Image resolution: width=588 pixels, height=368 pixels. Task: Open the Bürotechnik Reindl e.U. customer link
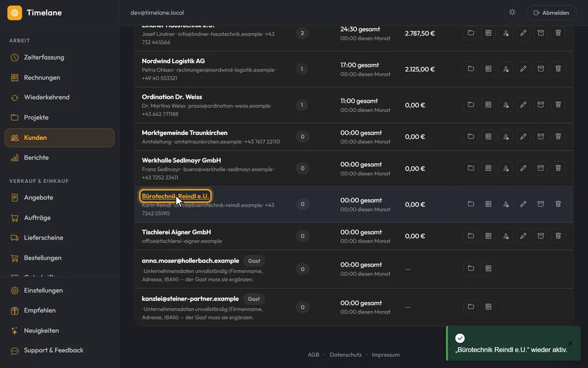175,196
